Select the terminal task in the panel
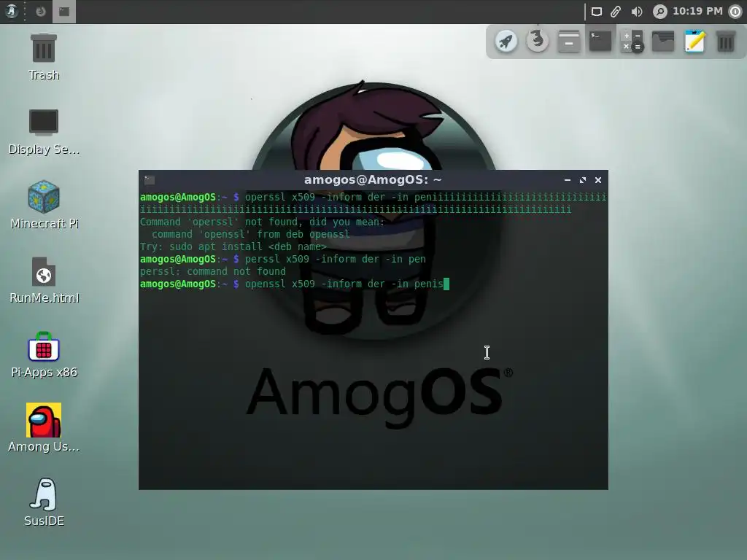The width and height of the screenshot is (747, 560). (x=64, y=12)
